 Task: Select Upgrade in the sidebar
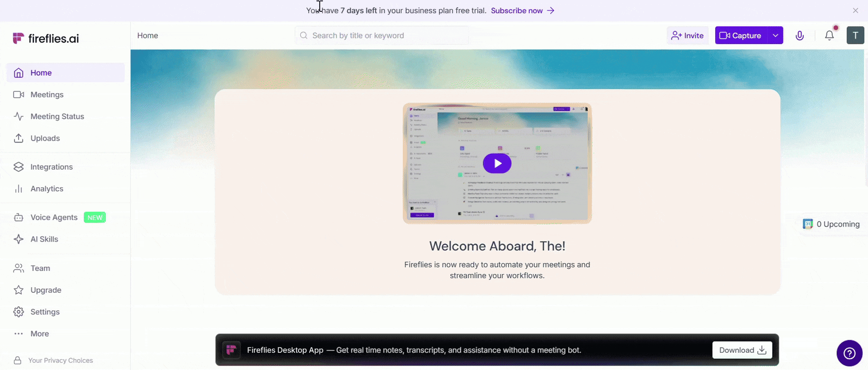click(66, 290)
